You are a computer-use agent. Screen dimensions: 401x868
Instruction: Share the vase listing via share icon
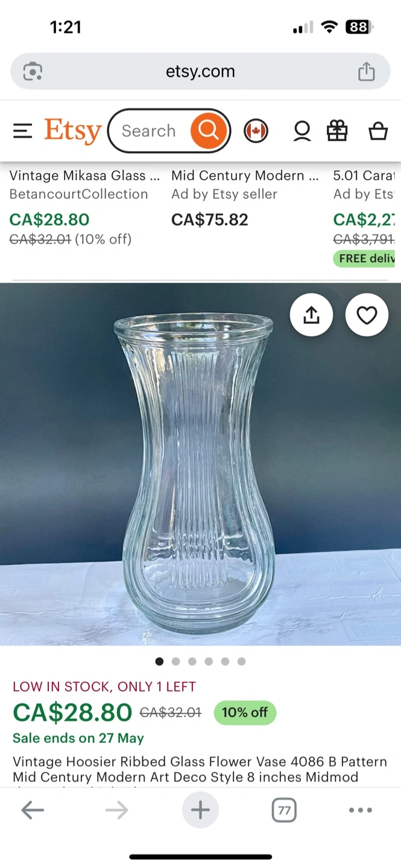pyautogui.click(x=311, y=315)
